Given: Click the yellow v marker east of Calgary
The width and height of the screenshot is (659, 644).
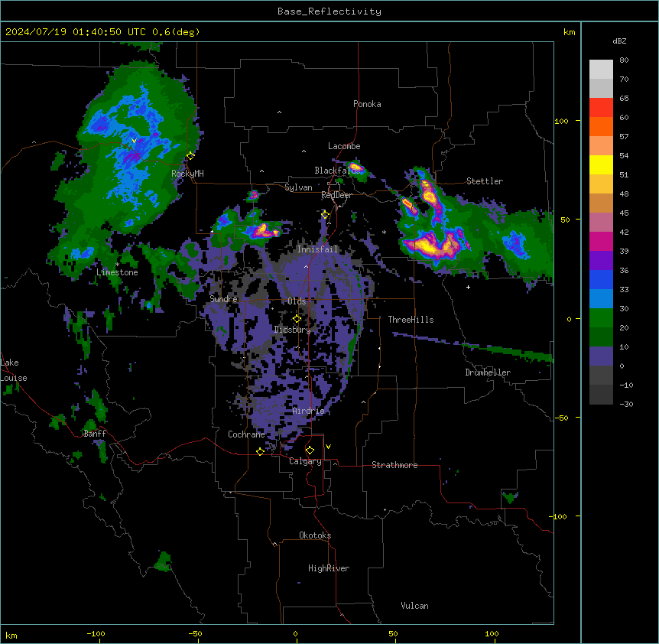Looking at the screenshot, I should 328,447.
